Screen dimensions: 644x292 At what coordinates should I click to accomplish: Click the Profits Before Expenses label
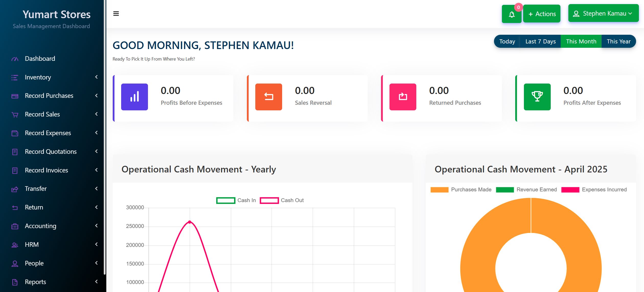[x=191, y=103]
